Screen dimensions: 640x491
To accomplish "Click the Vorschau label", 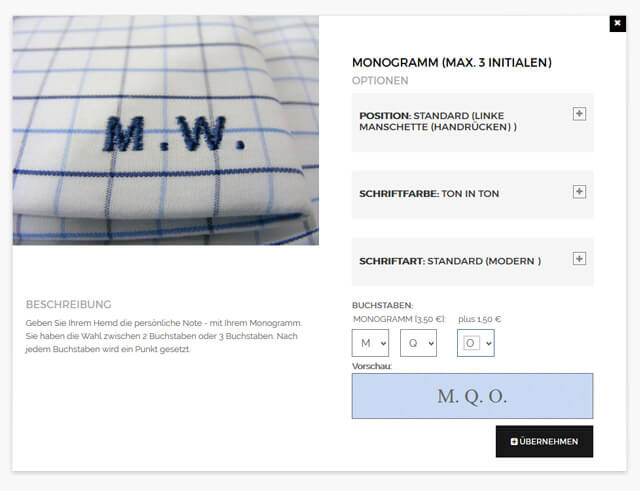I will coord(371,366).
